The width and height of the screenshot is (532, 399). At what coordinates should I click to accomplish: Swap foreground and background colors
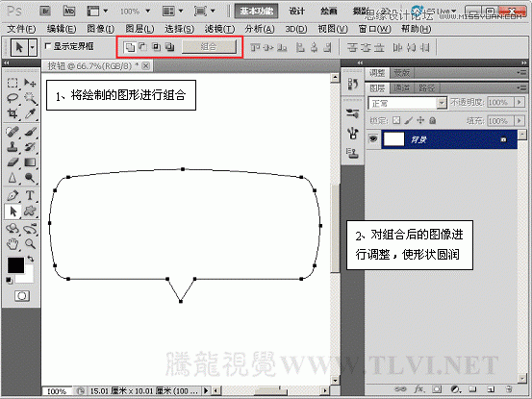(x=31, y=259)
